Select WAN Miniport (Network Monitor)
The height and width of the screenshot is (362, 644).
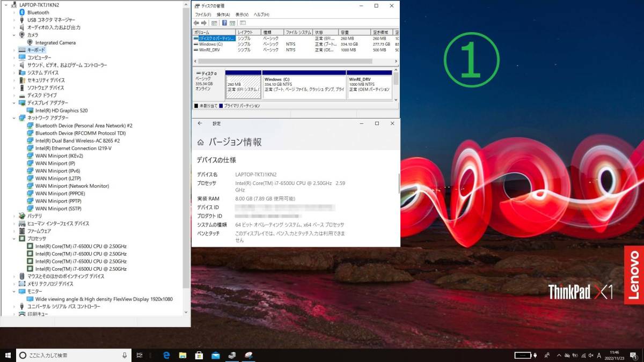pyautogui.click(x=72, y=186)
